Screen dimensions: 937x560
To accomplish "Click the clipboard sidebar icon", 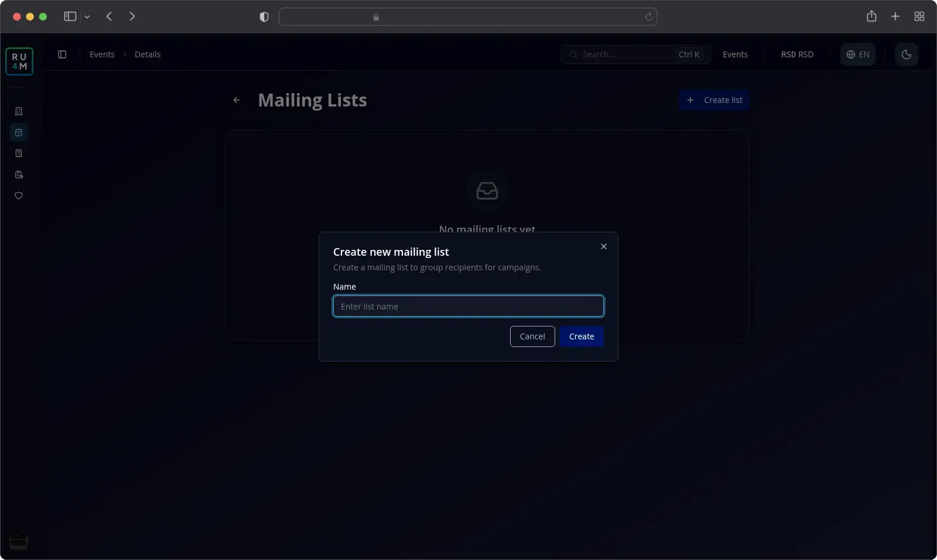I will click(19, 174).
